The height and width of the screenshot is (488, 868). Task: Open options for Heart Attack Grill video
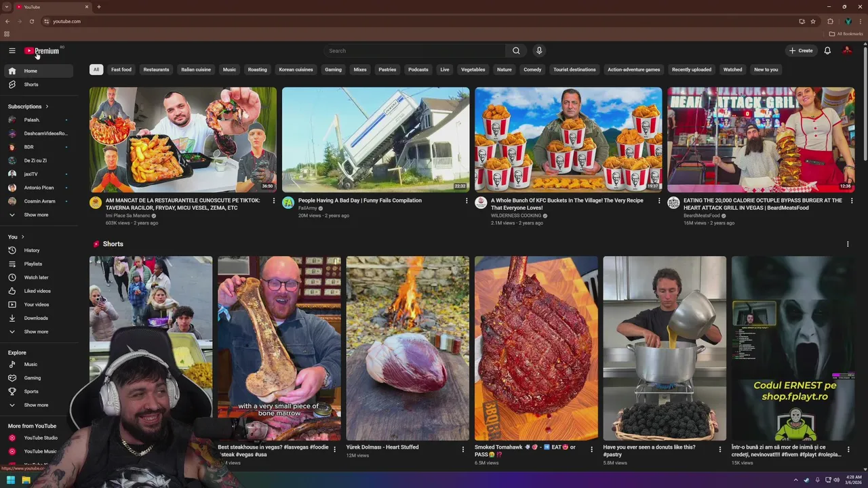[x=852, y=201]
